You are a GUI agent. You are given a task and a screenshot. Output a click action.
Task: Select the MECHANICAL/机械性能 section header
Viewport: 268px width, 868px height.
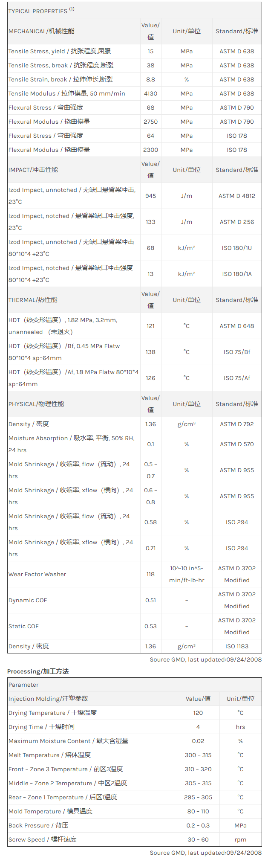[x=41, y=31]
